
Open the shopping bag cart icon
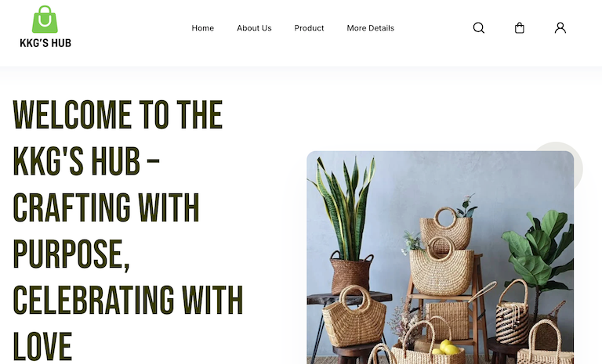(x=520, y=28)
